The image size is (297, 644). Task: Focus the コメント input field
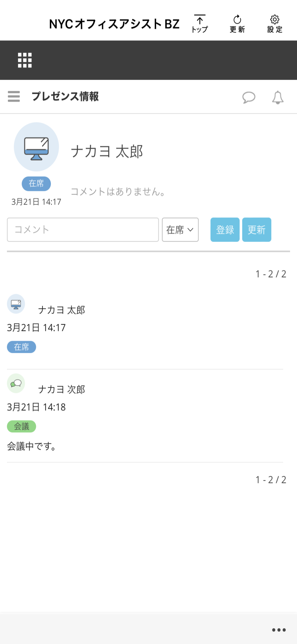[83, 230]
